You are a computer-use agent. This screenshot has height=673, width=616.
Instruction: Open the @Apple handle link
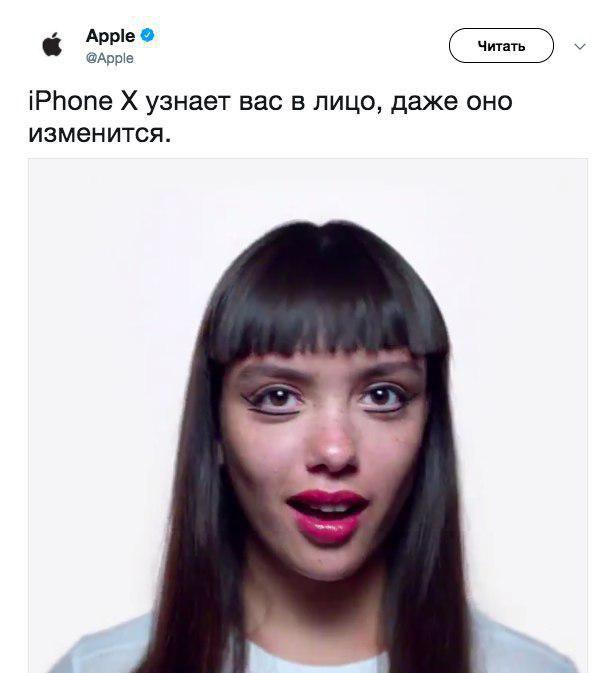click(109, 58)
